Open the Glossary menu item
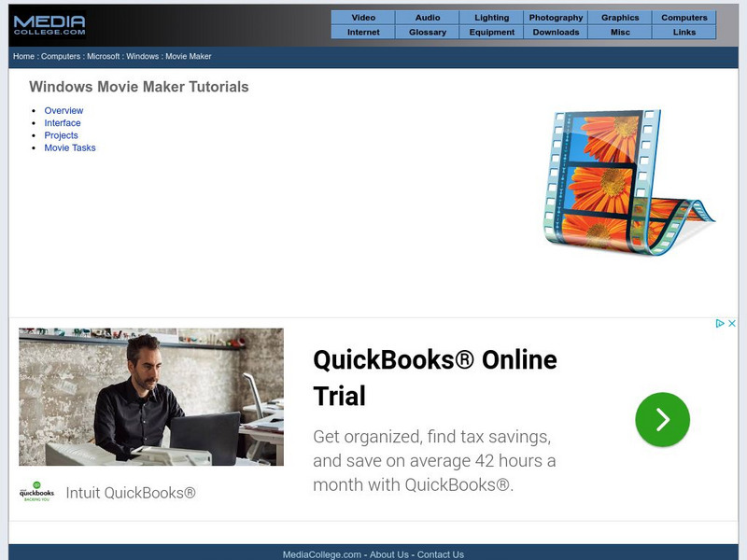 (x=428, y=32)
